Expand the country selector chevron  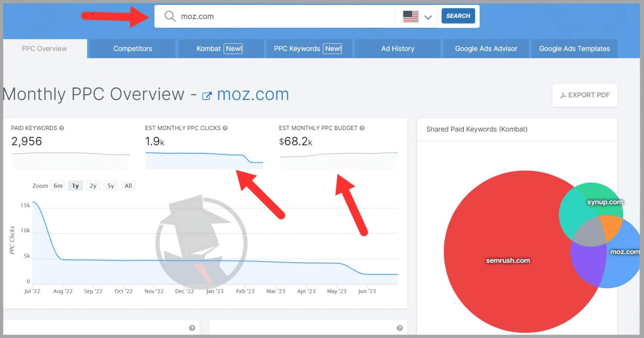pyautogui.click(x=428, y=17)
